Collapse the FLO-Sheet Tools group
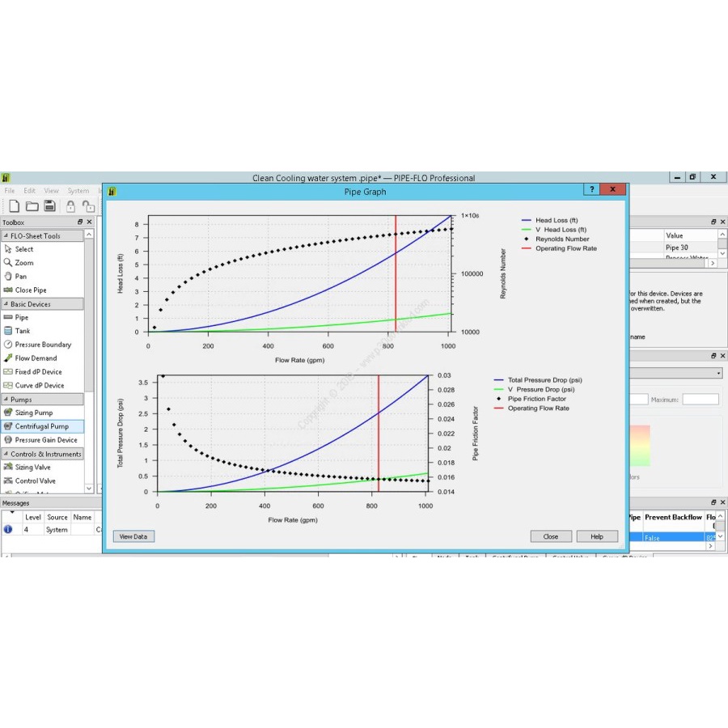Viewport: 728px width, 728px height. pos(6,236)
